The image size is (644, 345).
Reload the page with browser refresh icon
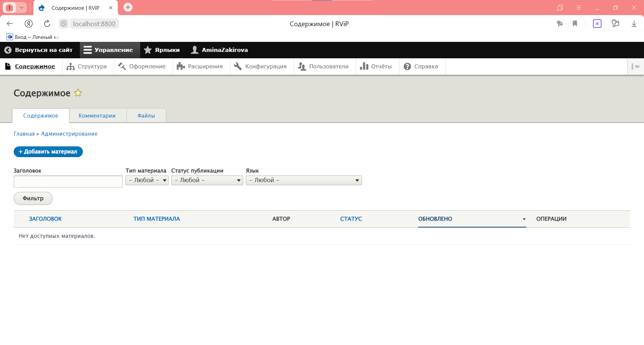click(47, 23)
